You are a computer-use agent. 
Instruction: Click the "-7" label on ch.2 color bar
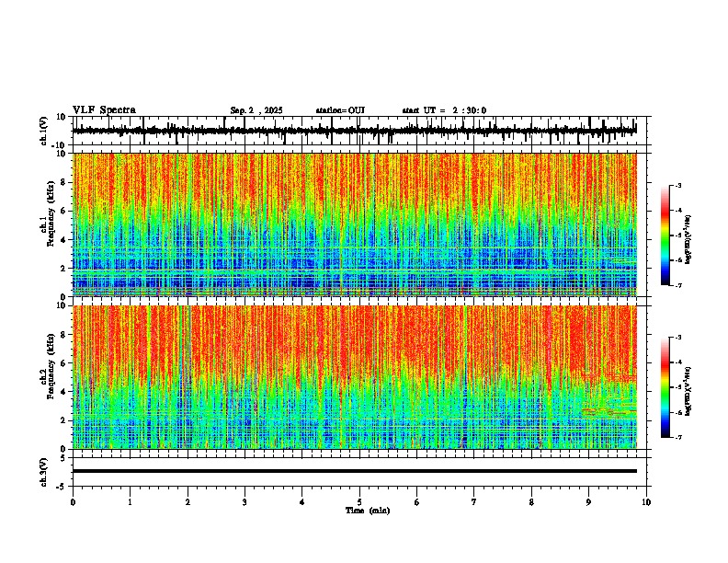677,438
